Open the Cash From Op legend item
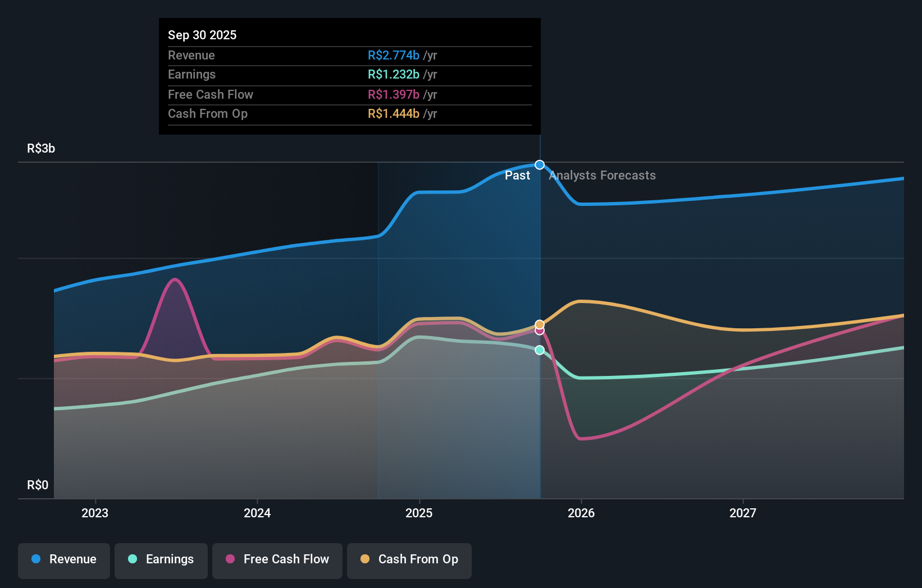The width and height of the screenshot is (922, 588). point(409,560)
